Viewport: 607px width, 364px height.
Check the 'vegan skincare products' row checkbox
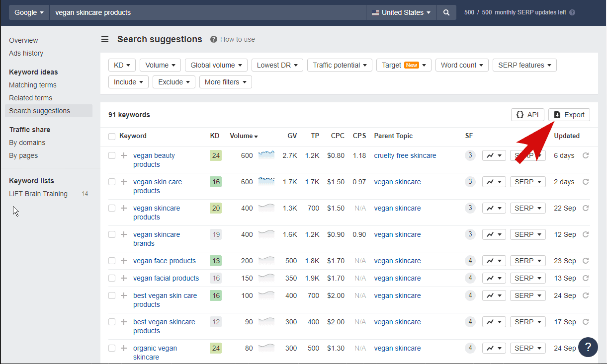pos(112,208)
